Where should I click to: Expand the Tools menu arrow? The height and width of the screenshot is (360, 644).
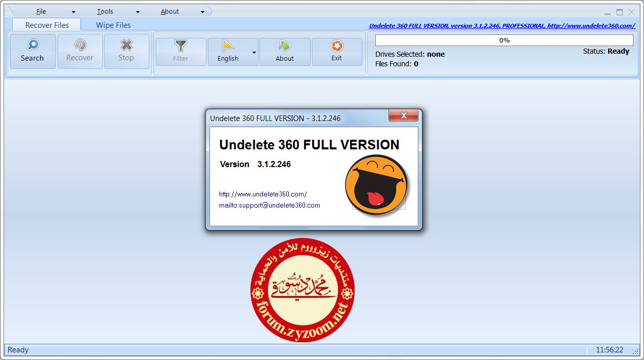tap(138, 12)
